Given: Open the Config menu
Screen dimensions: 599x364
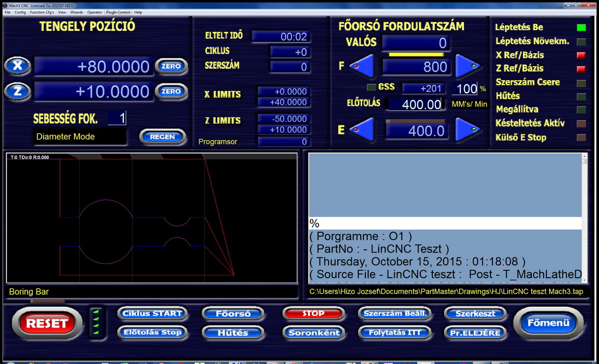Looking at the screenshot, I should tap(20, 12).
